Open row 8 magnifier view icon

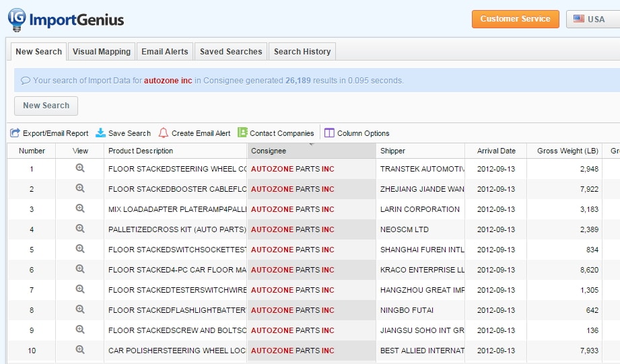[80, 309]
